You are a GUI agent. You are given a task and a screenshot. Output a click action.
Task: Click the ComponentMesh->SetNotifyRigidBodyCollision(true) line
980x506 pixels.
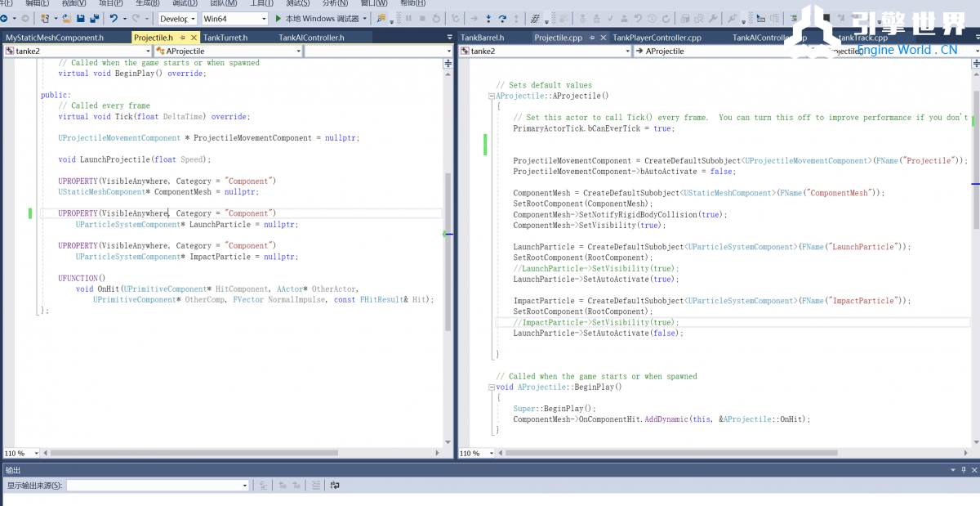tap(618, 214)
